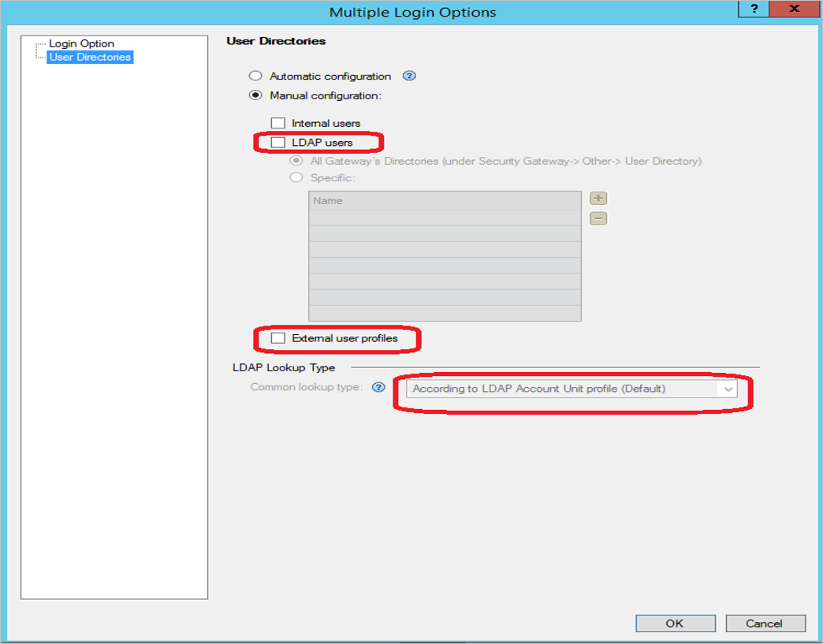Viewport: 823px width, 644px height.
Task: Select All Gateway's Directories option
Action: [296, 160]
